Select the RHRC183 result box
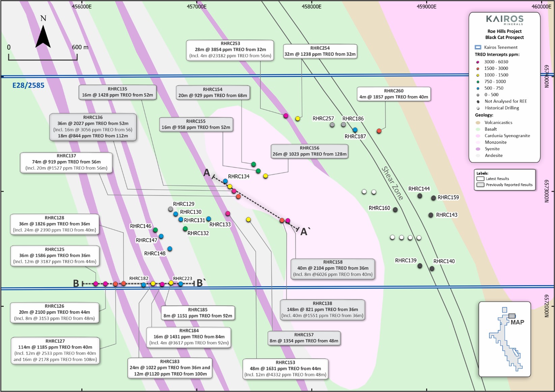555x392 pixels. (x=170, y=368)
